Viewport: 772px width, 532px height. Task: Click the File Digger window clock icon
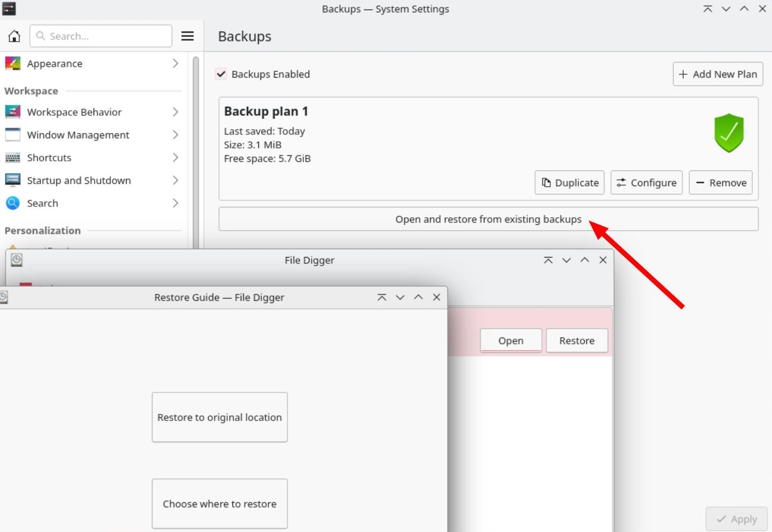(x=17, y=260)
